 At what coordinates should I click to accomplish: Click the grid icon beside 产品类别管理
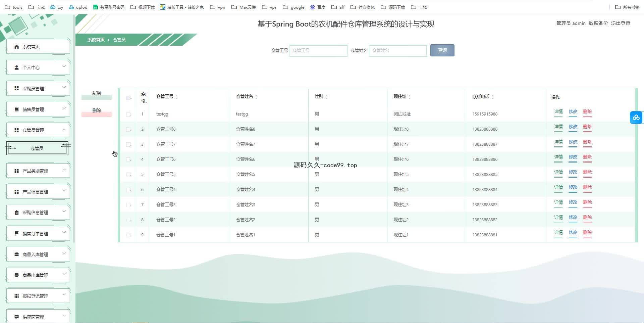coord(16,171)
